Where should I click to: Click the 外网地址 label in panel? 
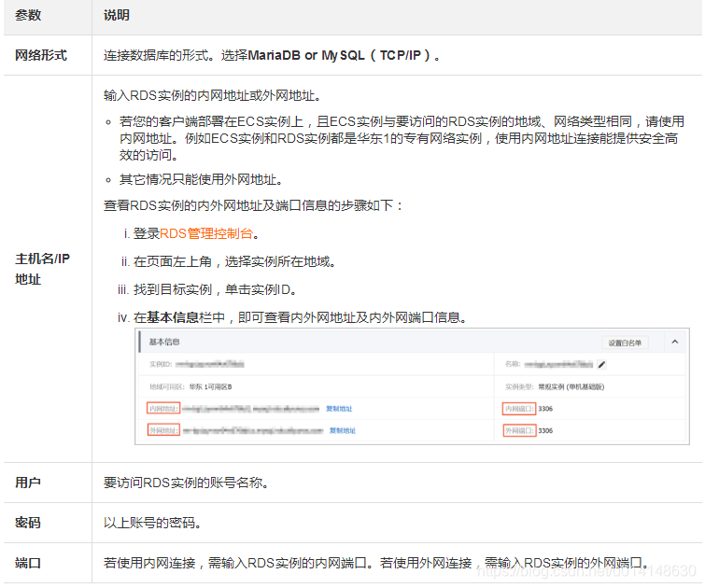[x=163, y=430]
